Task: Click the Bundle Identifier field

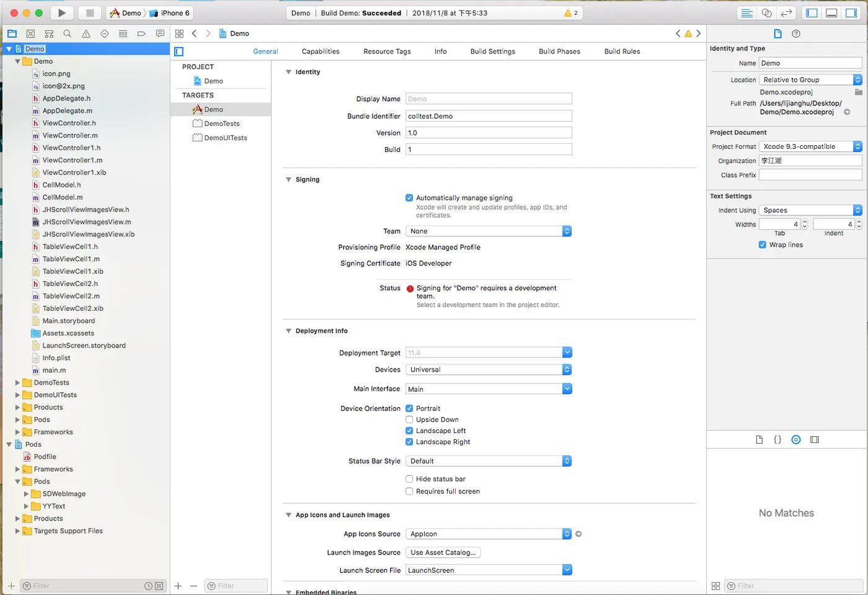Action: (x=489, y=116)
